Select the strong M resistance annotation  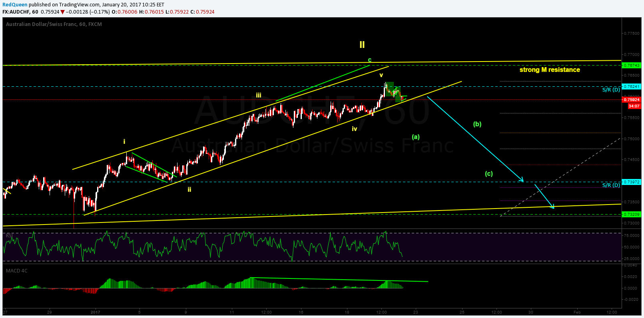(x=550, y=70)
